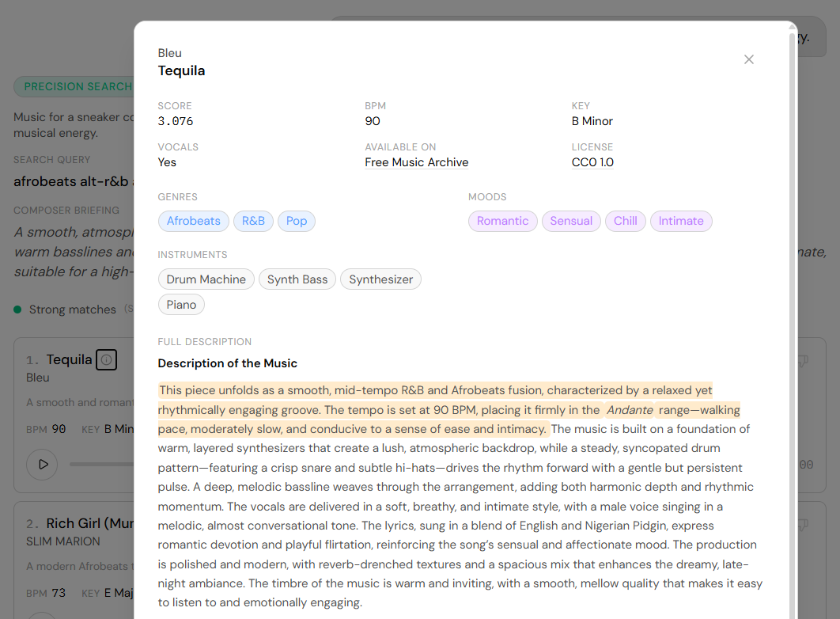Click the Strong matches label
Image resolution: width=840 pixels, height=619 pixels.
[72, 309]
